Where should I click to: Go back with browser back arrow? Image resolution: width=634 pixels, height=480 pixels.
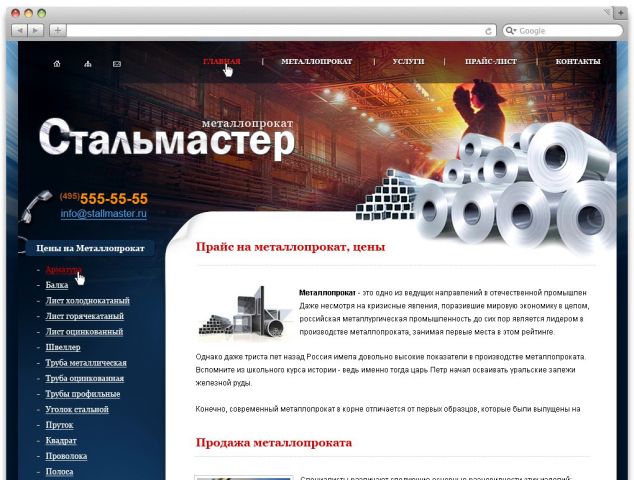pyautogui.click(x=19, y=30)
